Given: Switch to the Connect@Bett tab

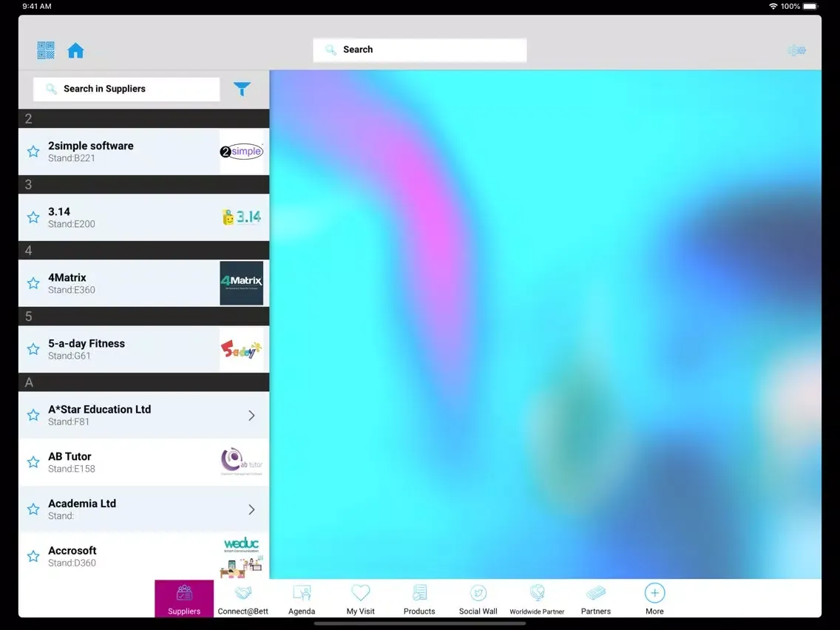Looking at the screenshot, I should click(243, 599).
